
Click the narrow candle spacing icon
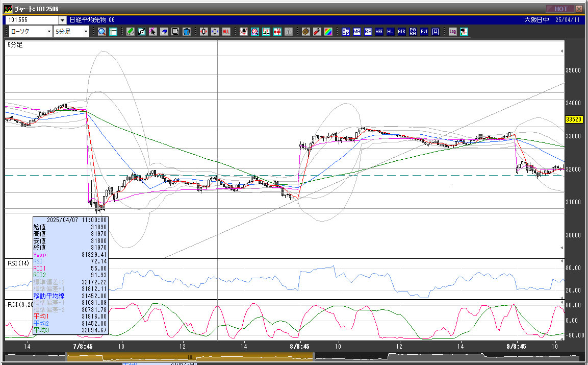click(215, 32)
